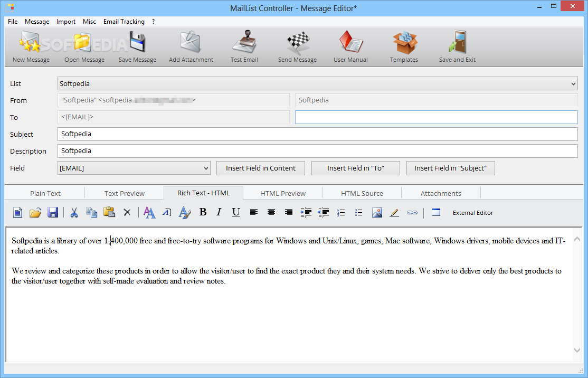This screenshot has width=588, height=378.
Task: Create a New Message
Action: tap(31, 47)
